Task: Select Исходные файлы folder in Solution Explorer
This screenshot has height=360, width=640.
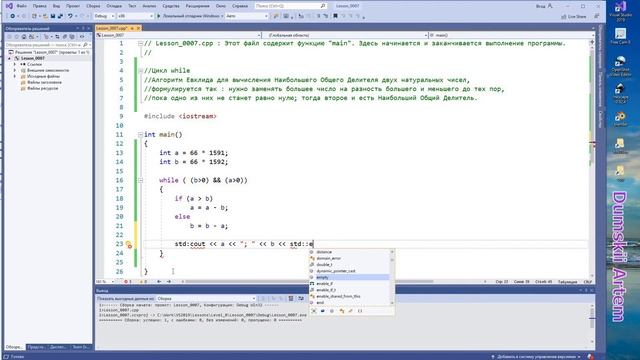Action: click(x=43, y=76)
